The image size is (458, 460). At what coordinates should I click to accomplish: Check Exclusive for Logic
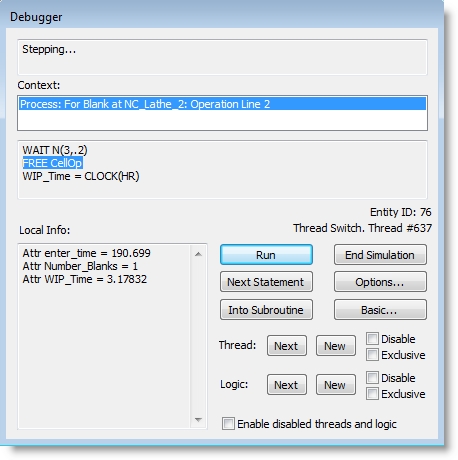(x=372, y=393)
